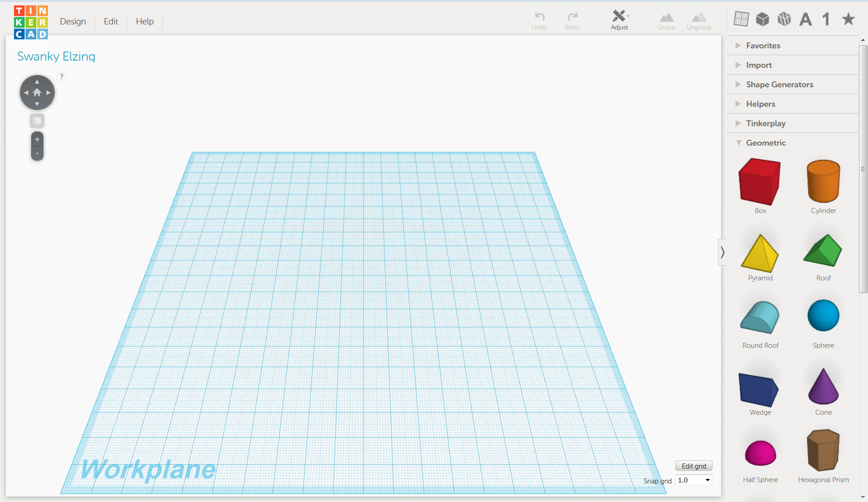
Task: Expand the Shape Generators section
Action: (x=779, y=84)
